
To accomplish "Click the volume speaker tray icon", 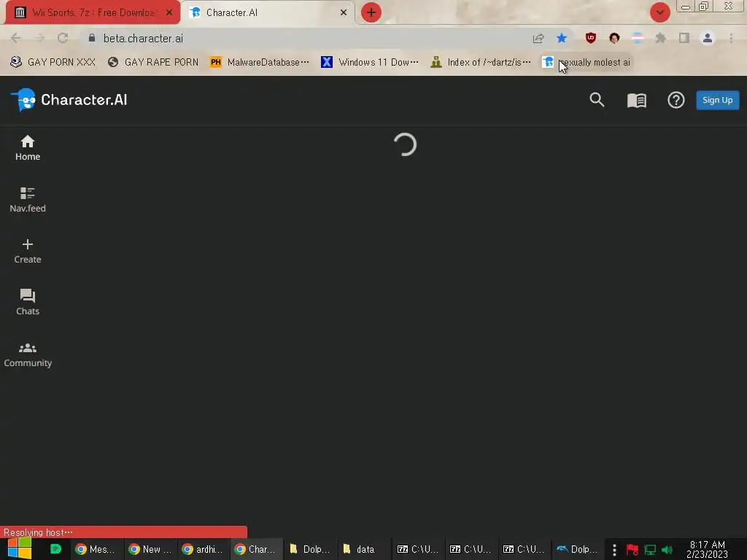I will [667, 550].
